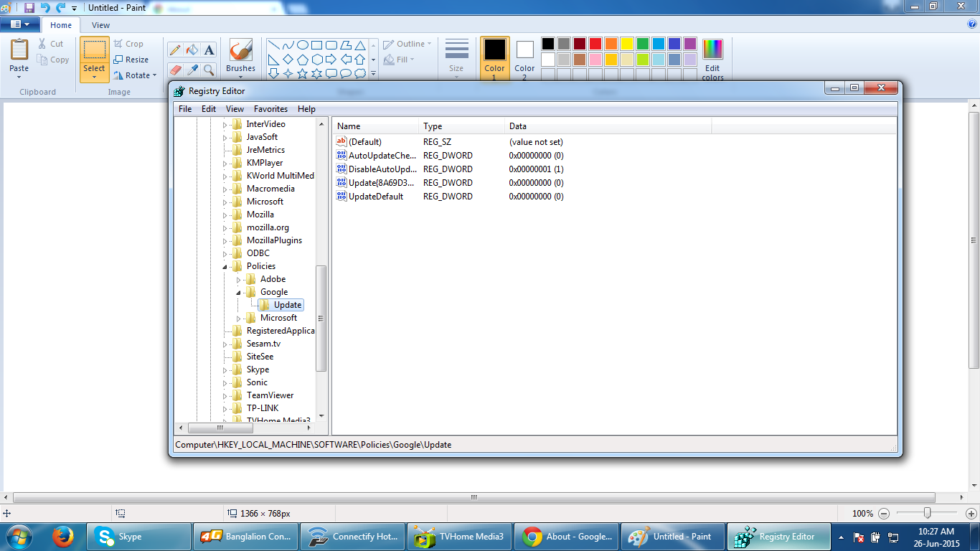Select Color 2 white swatch button
This screenshot has width=980, height=551.
click(524, 59)
